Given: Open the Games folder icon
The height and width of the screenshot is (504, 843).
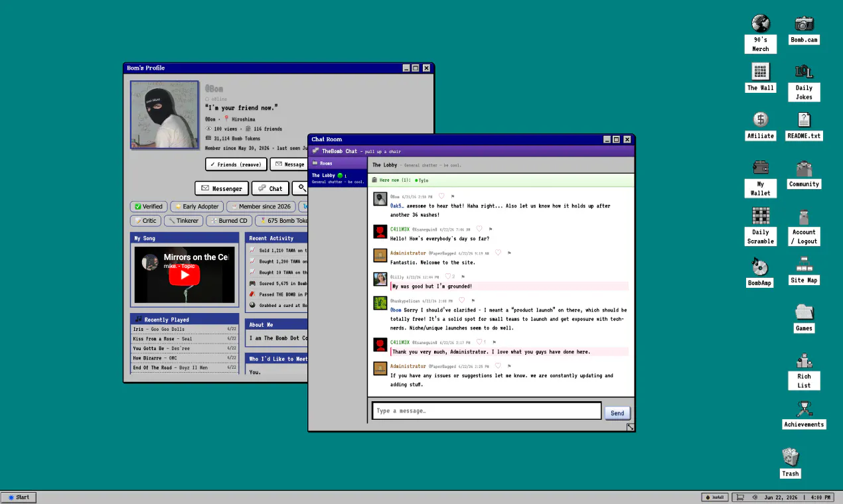Looking at the screenshot, I should (804, 318).
